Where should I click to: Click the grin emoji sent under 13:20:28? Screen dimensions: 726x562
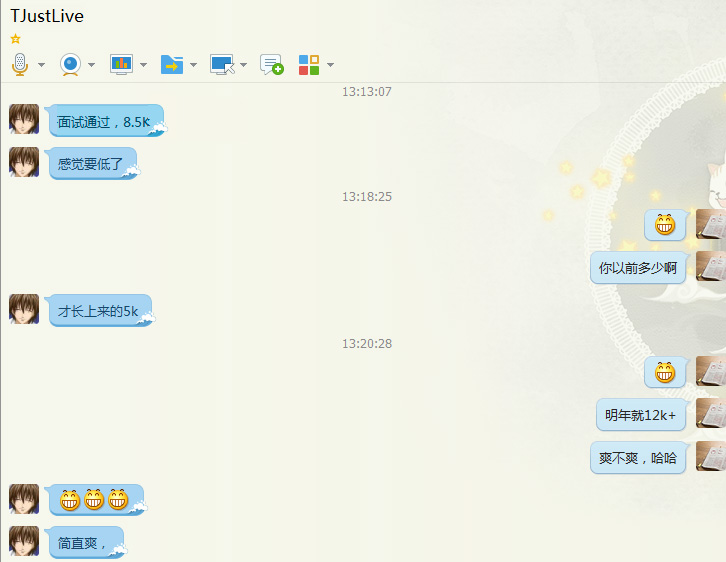[x=664, y=372]
